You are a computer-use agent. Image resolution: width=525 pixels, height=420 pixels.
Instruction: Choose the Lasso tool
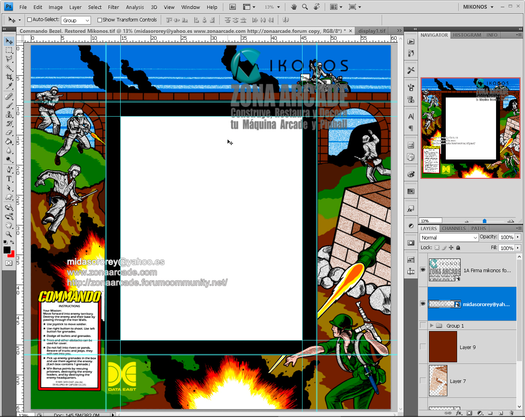[x=9, y=58]
